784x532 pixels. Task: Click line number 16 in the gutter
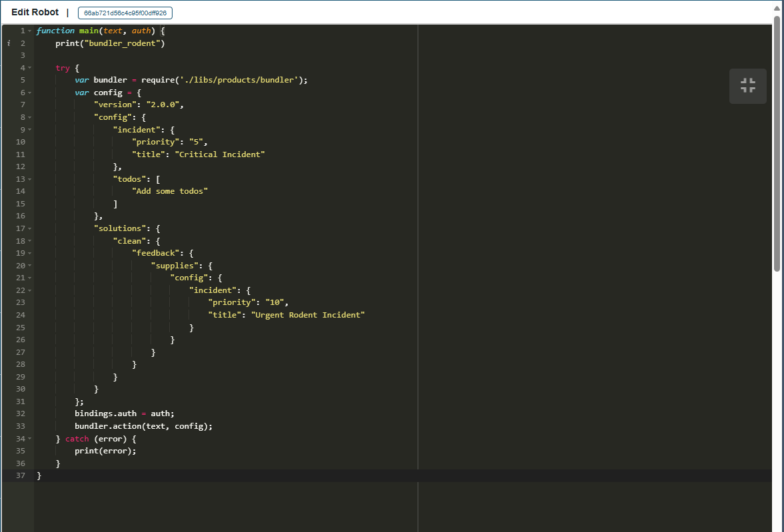[21, 216]
